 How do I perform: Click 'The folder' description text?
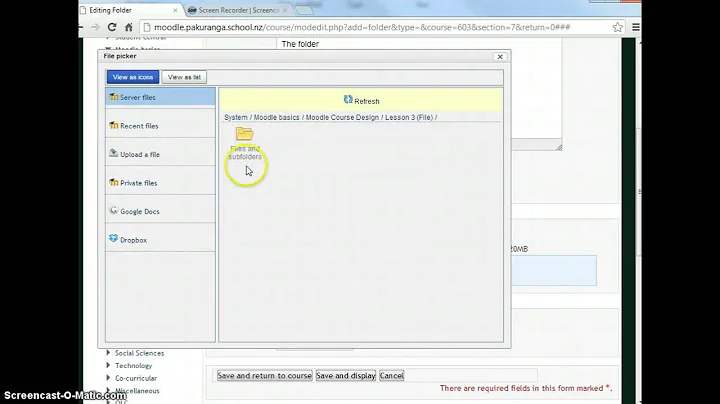click(300, 44)
